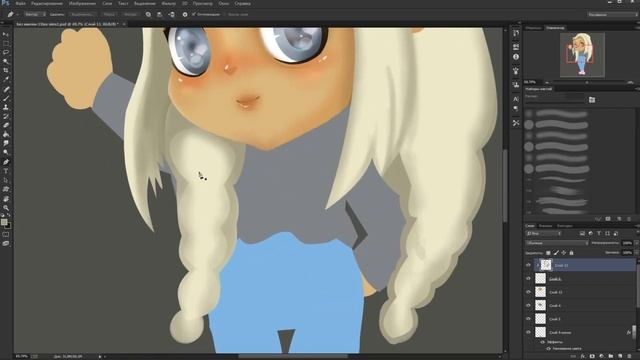
Task: Open layer fill slider arrow
Action: [x=637, y=253]
